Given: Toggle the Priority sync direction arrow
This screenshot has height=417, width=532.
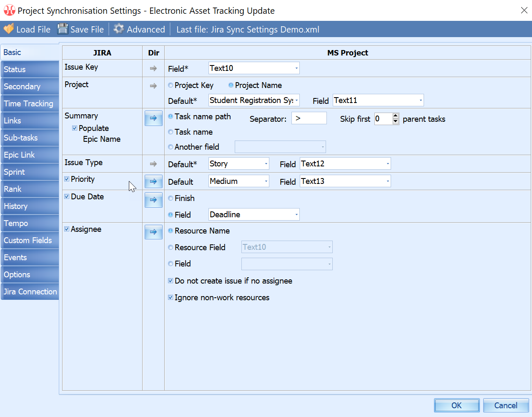Looking at the screenshot, I should (x=153, y=181).
